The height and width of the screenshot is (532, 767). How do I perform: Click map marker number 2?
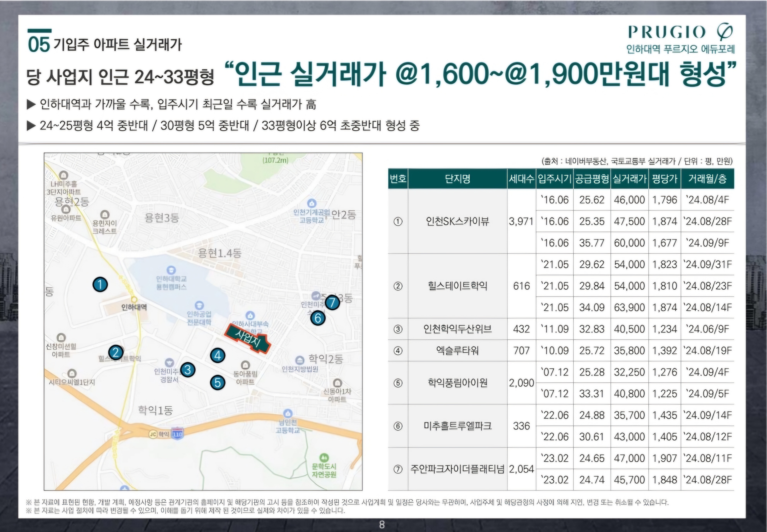(x=116, y=352)
